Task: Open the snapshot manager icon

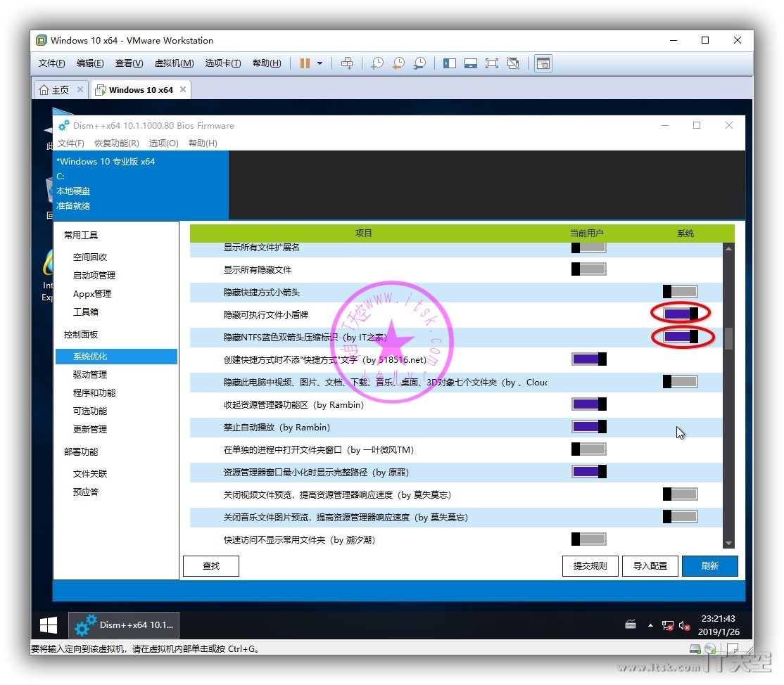Action: coord(420,63)
